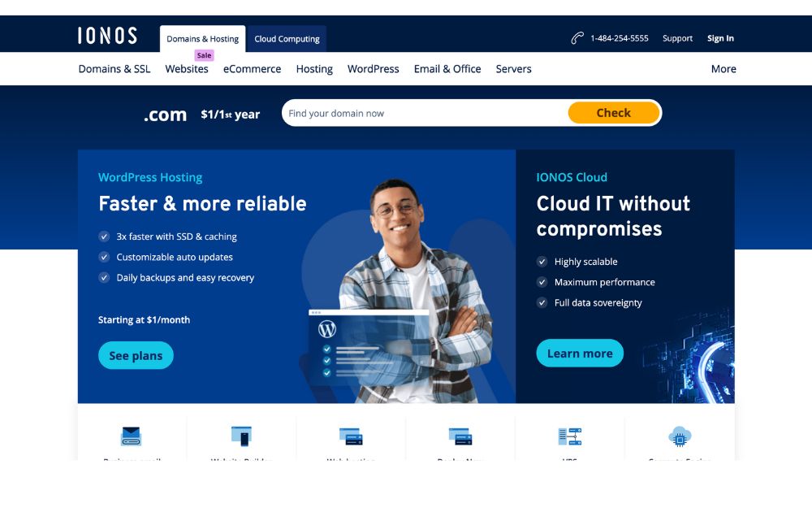The height and width of the screenshot is (512, 812).
Task: Open the Email & Office menu
Action: click(x=447, y=69)
